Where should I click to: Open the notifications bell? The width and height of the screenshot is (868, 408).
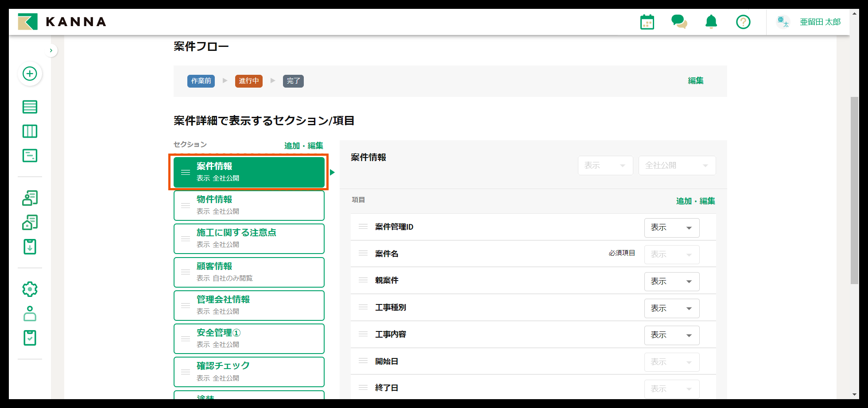711,21
